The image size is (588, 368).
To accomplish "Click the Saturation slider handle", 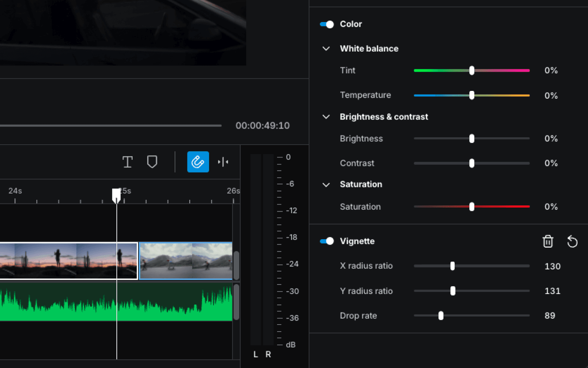I will pos(472,206).
